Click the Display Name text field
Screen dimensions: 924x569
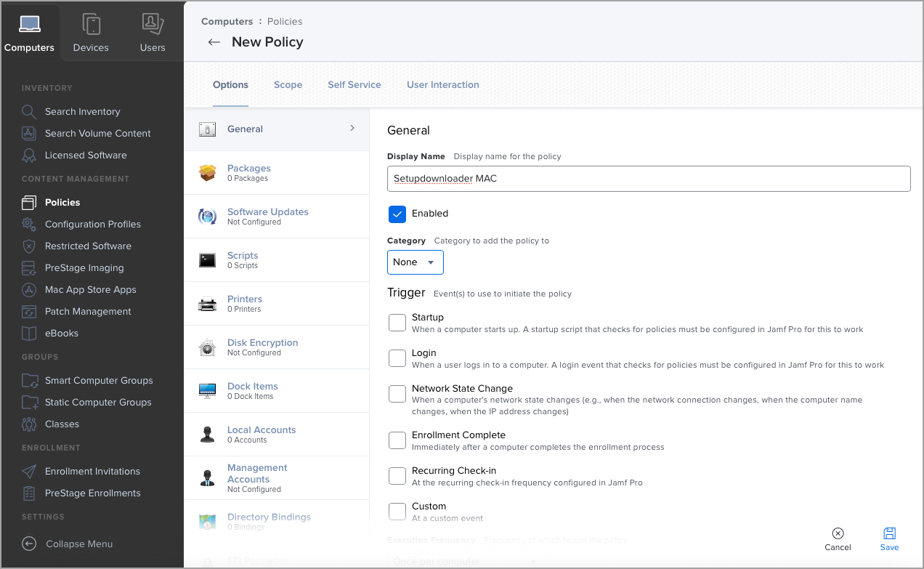click(648, 179)
